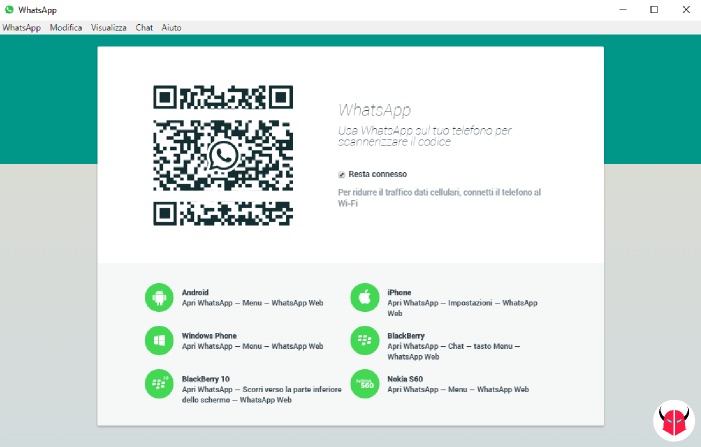Click the WhatsApp logo in QR code center
This screenshot has height=447, width=701.
coord(223,156)
